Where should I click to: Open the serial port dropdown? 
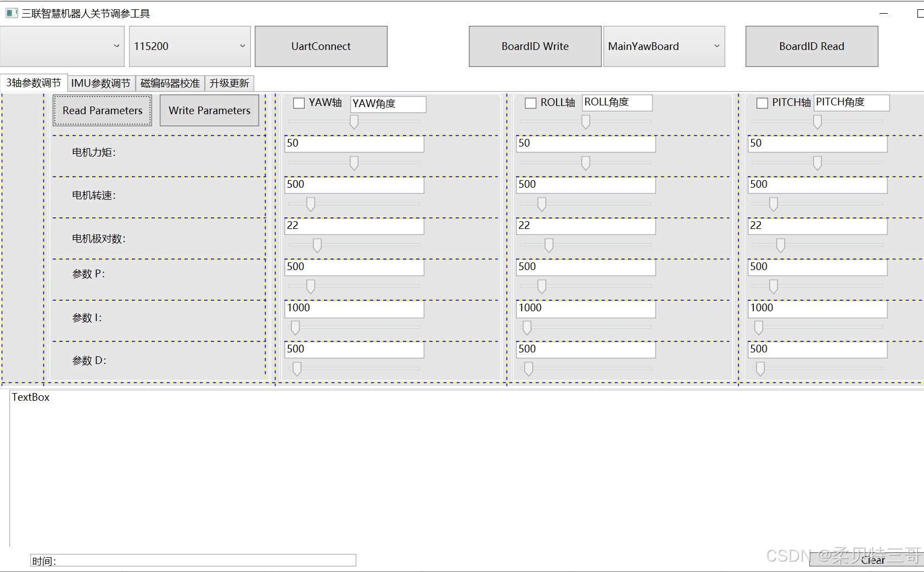[62, 46]
